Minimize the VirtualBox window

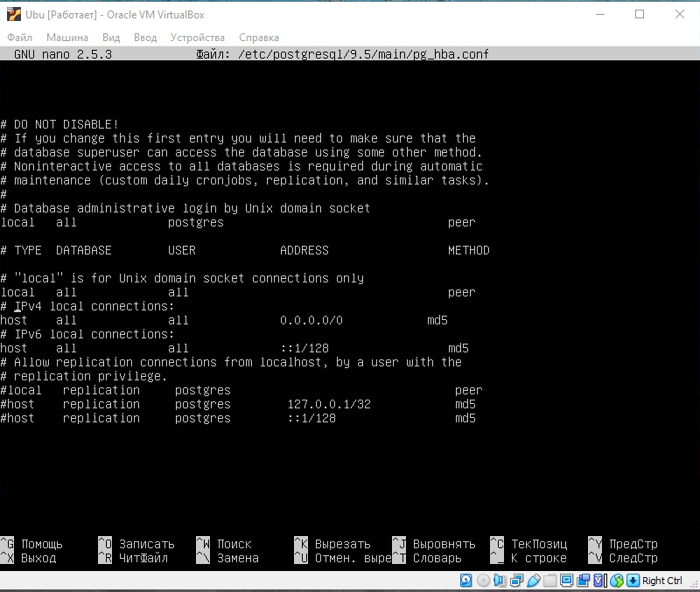click(x=600, y=14)
